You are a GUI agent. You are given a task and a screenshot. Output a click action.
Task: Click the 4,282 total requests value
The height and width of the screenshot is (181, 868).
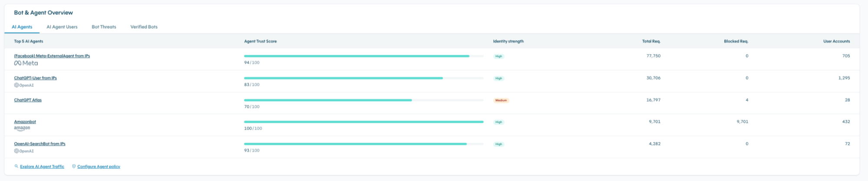(x=655, y=144)
